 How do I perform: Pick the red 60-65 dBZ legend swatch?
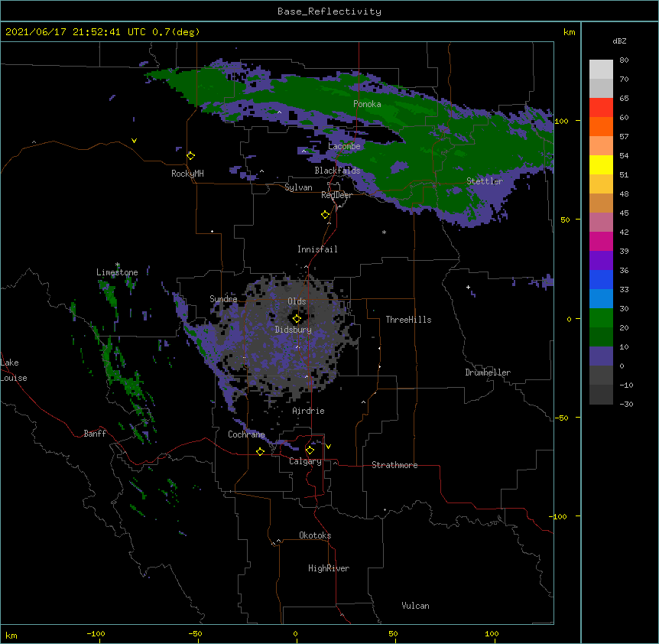601,107
